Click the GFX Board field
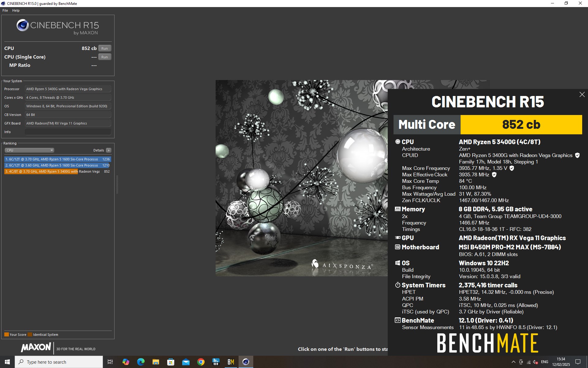This screenshot has width=588, height=368. pyautogui.click(x=68, y=123)
